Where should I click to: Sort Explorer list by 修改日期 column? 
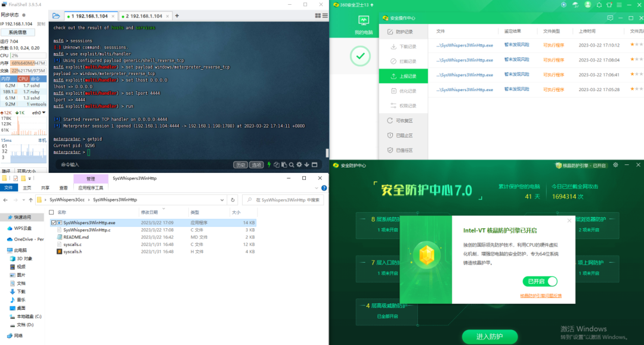[149, 212]
